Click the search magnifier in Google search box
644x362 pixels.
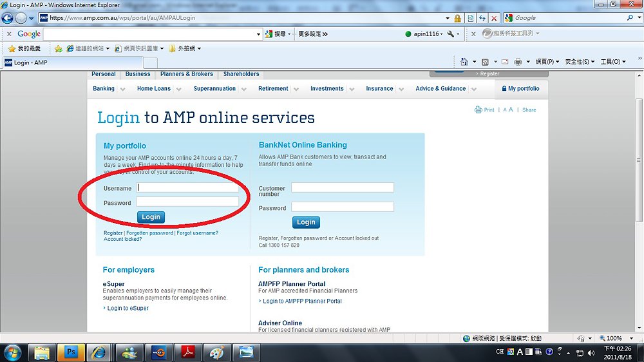click(x=630, y=17)
